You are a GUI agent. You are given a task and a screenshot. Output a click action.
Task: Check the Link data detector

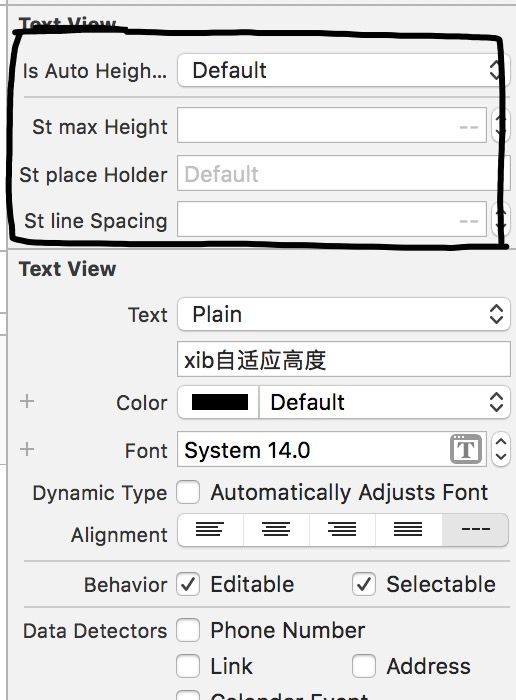[x=188, y=666]
